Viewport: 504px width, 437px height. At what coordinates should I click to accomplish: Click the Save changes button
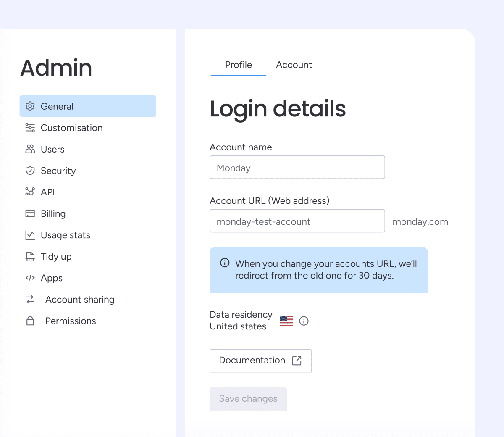tap(248, 399)
